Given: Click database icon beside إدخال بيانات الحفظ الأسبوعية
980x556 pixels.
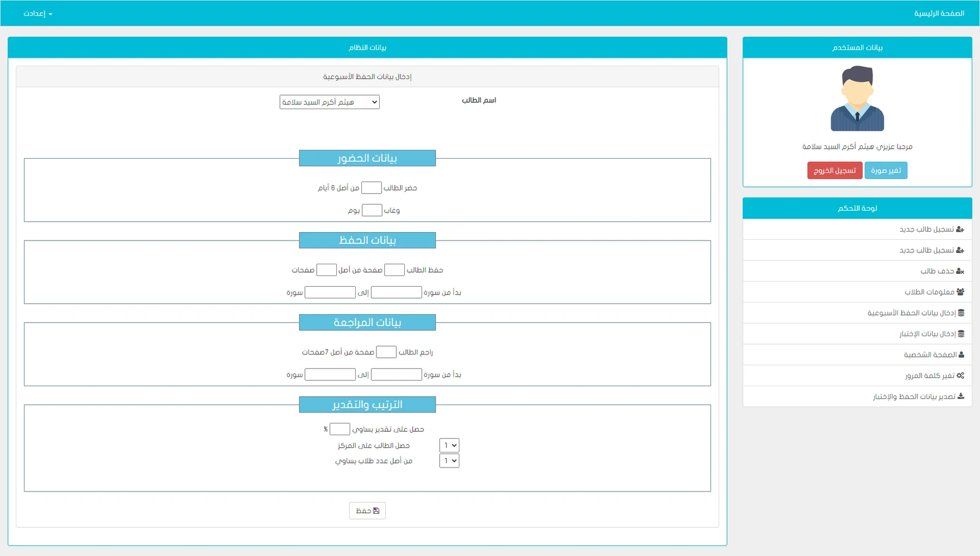Looking at the screenshot, I should click(x=961, y=313).
